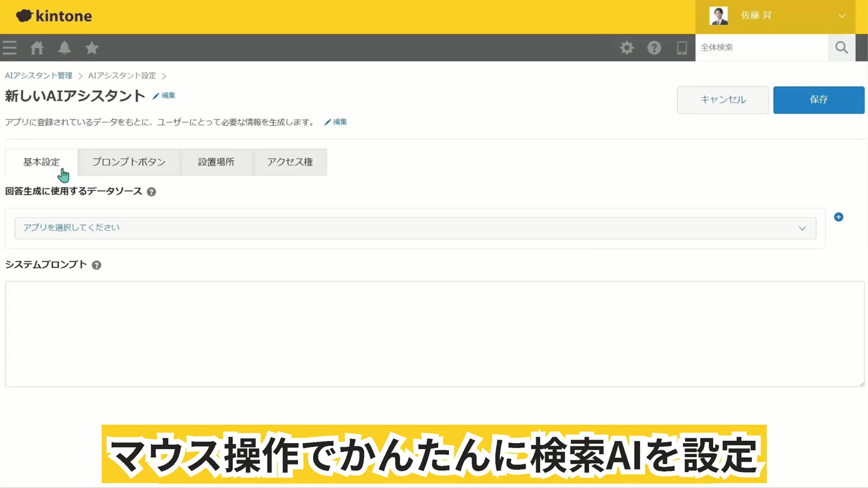
Task: Add a data source with plus icon
Action: pyautogui.click(x=839, y=217)
